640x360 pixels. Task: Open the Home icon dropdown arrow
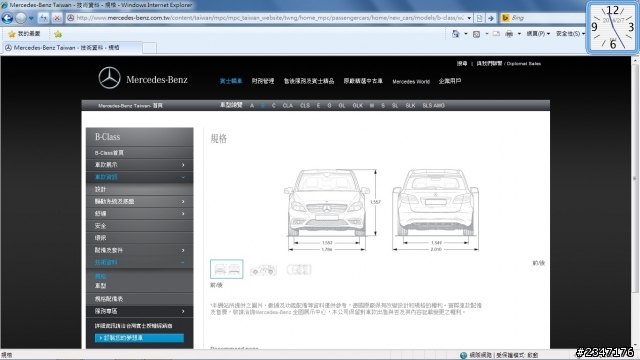click(x=466, y=34)
